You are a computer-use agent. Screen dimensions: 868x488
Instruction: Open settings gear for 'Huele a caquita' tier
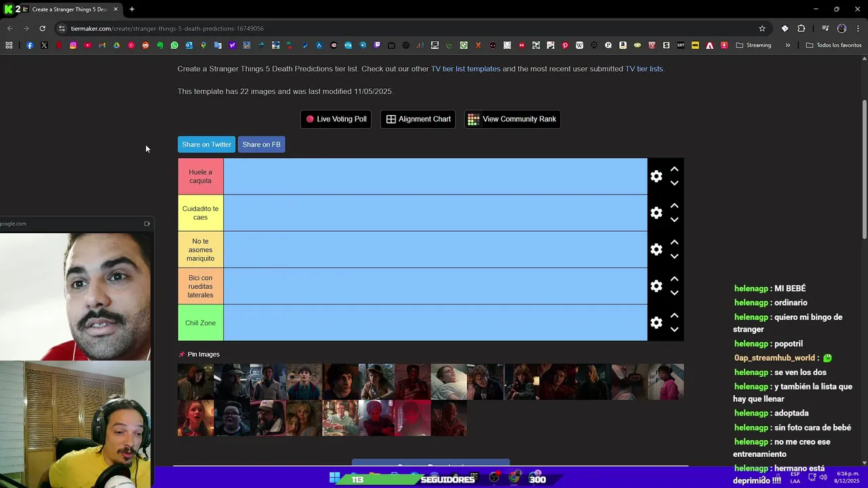point(656,176)
